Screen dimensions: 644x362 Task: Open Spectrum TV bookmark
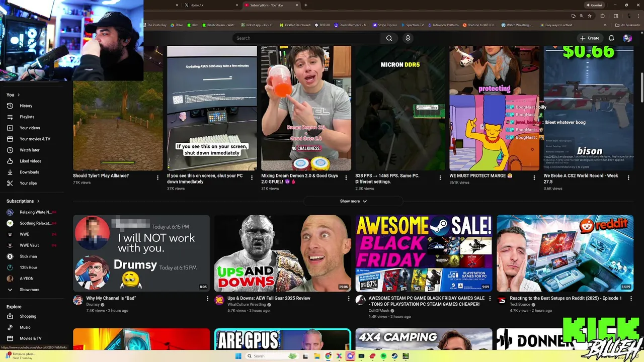pos(412,25)
